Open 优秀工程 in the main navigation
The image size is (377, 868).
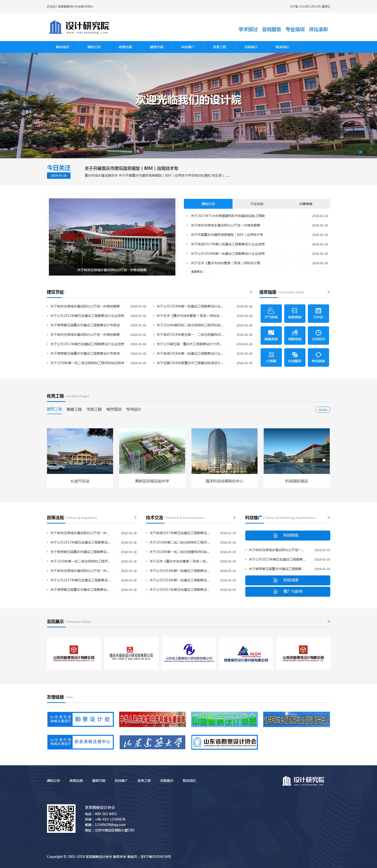[x=219, y=47]
